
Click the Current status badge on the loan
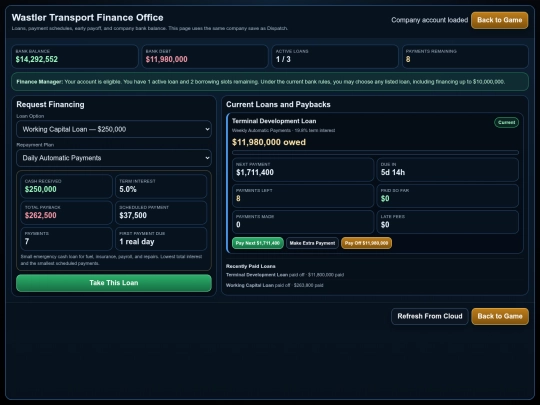click(x=506, y=122)
